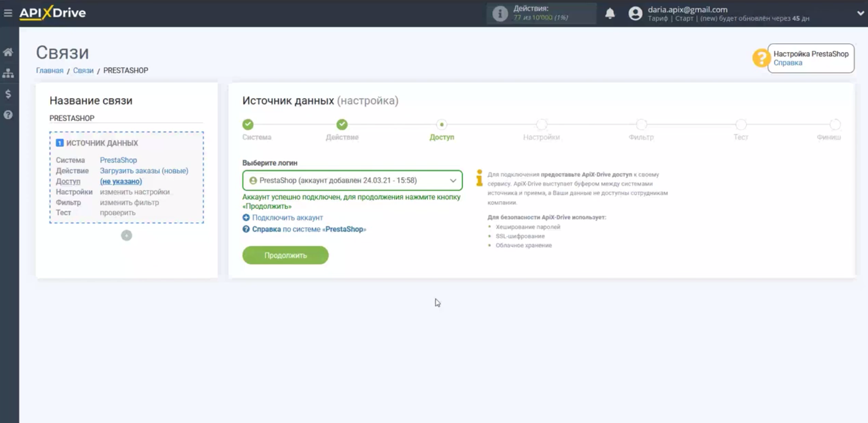868x423 pixels.
Task: Open the connections tree icon in sidebar
Action: pos(8,73)
